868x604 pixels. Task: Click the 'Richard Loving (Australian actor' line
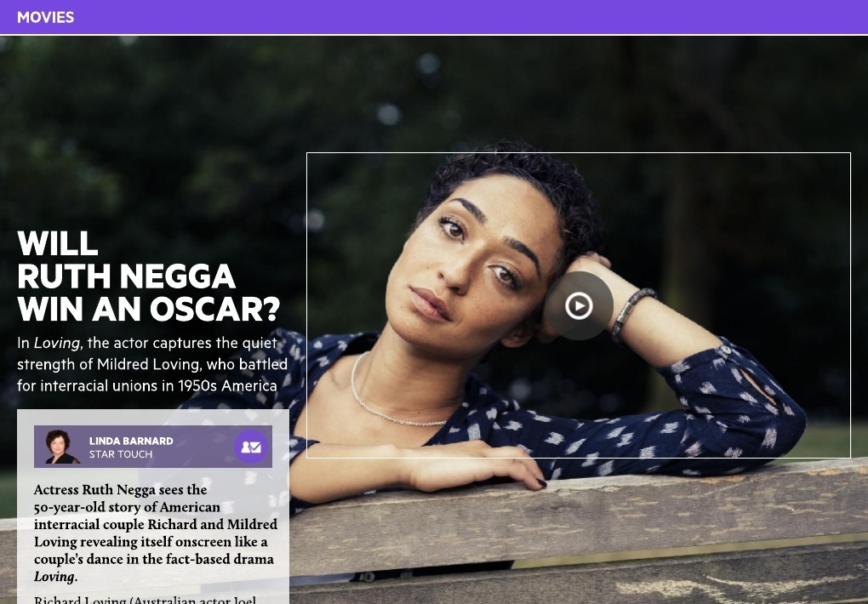[145, 600]
